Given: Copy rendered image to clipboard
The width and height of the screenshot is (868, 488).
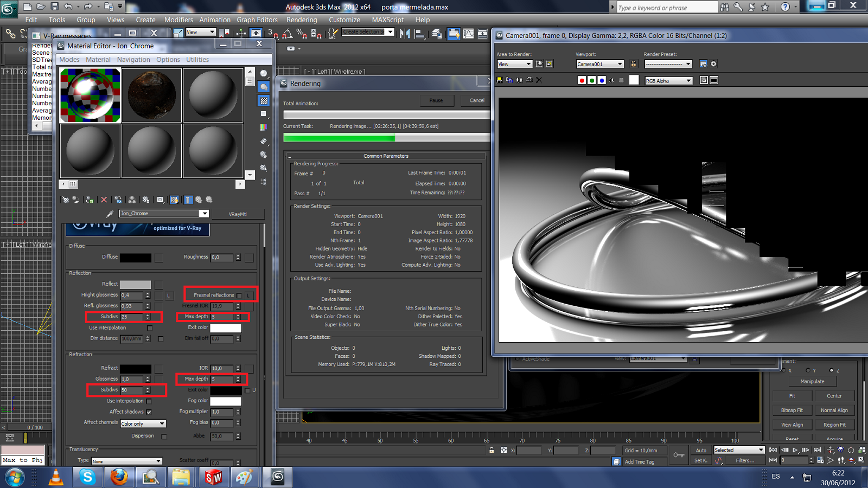Looking at the screenshot, I should click(x=509, y=80).
